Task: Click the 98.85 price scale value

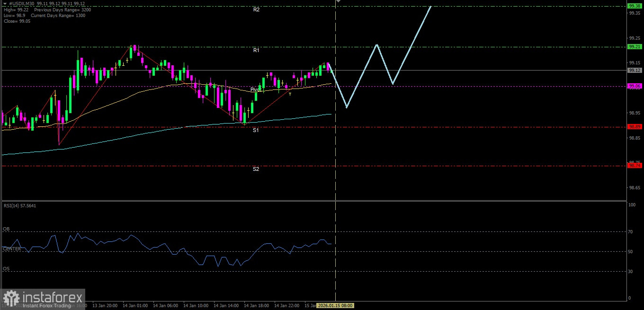Action: 635,138
